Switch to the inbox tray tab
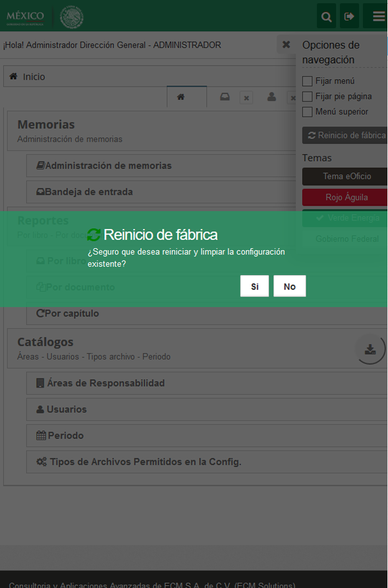This screenshot has width=388, height=588. (x=225, y=97)
